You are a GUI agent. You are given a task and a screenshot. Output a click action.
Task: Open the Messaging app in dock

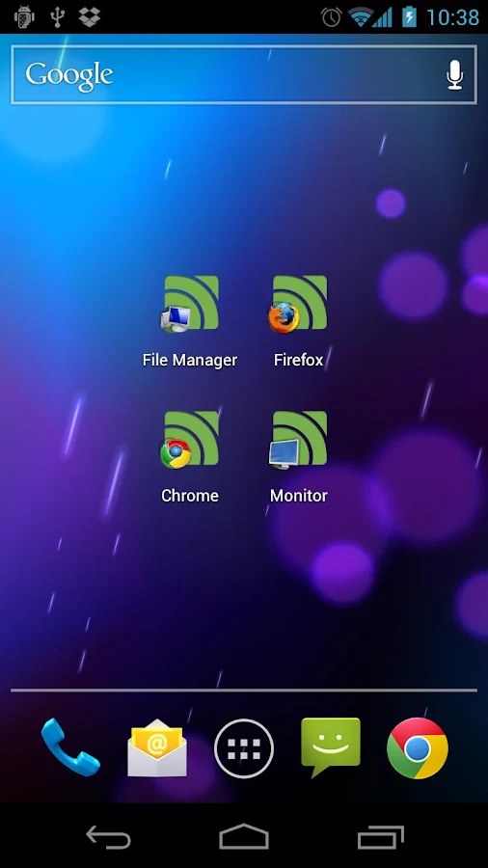(331, 747)
